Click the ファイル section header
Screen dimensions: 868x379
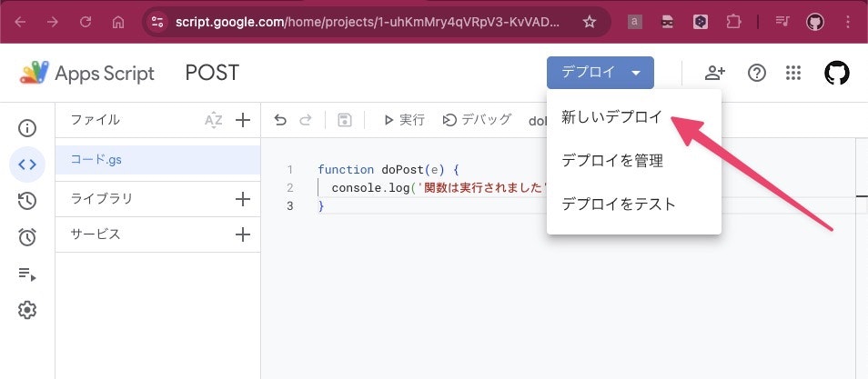tap(96, 119)
